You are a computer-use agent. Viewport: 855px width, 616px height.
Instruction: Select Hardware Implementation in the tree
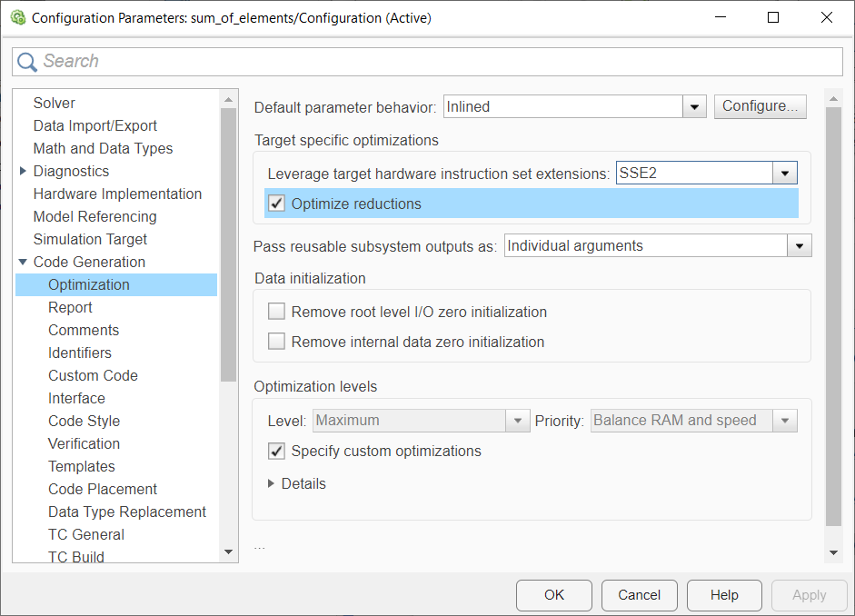click(x=117, y=194)
